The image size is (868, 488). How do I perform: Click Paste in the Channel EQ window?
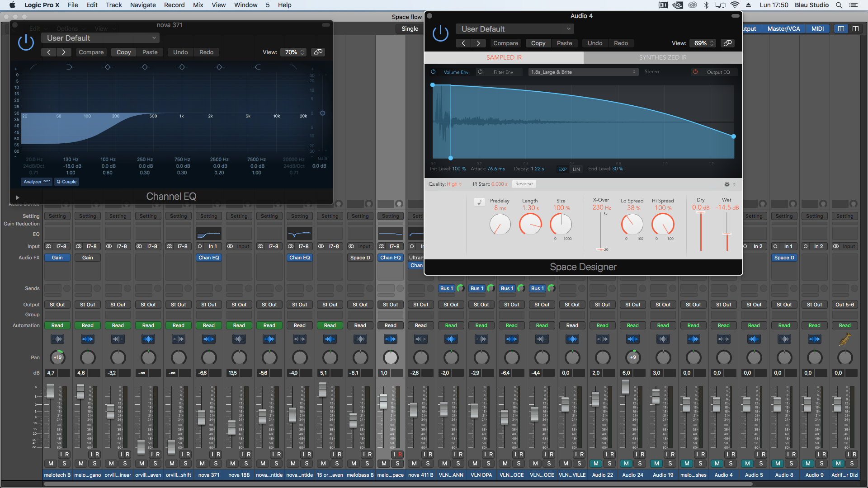tap(150, 52)
